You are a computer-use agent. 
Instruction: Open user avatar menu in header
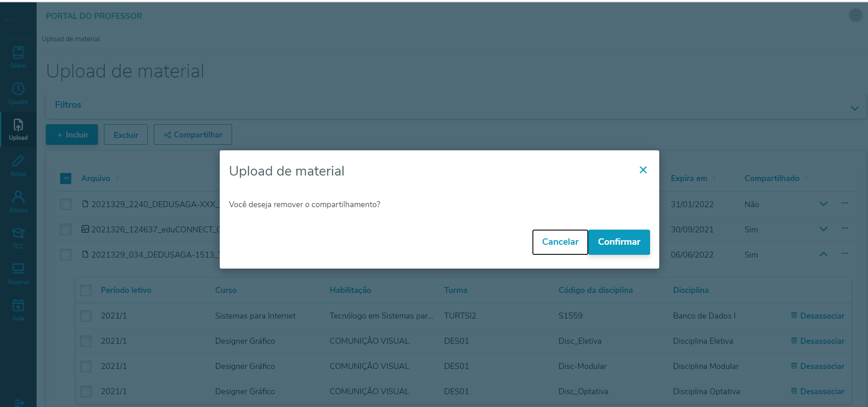coord(855,15)
